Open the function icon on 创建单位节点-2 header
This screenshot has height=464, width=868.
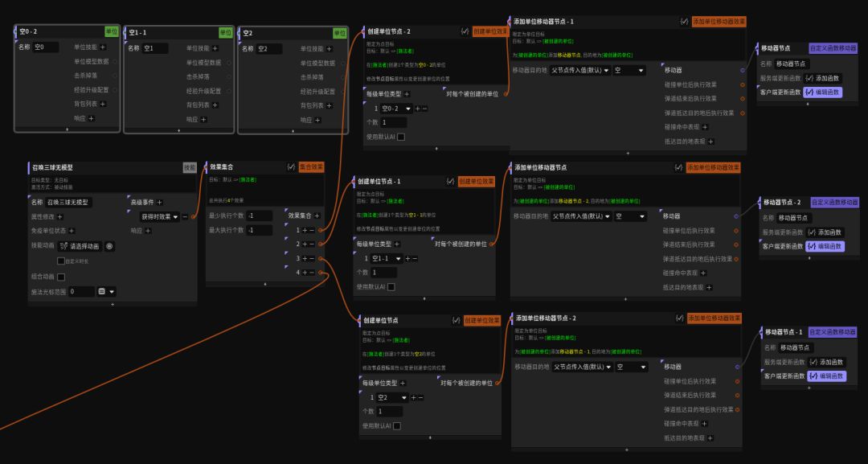tap(465, 31)
